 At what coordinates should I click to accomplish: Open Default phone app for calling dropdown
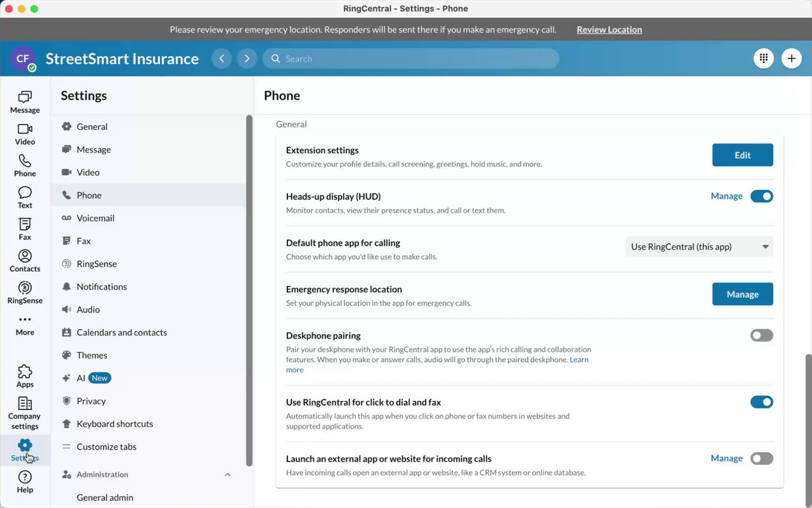click(699, 247)
